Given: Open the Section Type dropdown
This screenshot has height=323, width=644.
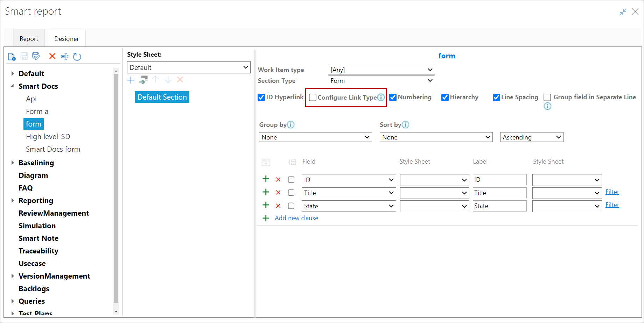Looking at the screenshot, I should pyautogui.click(x=381, y=80).
